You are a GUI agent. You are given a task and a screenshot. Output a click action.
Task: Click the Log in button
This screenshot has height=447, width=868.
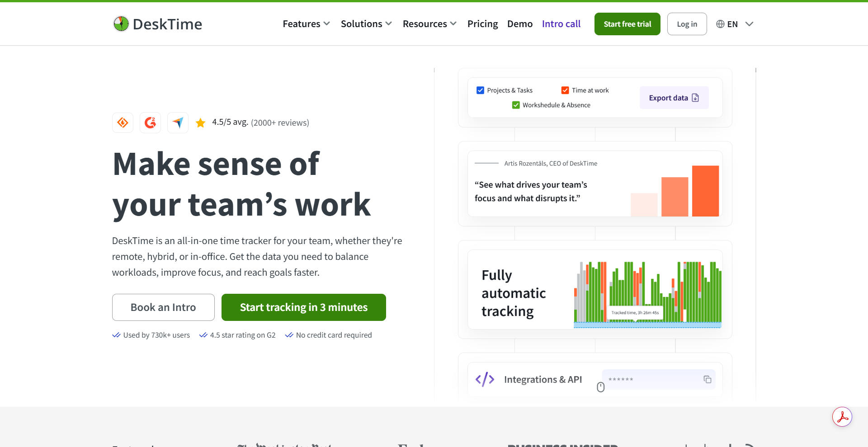click(687, 24)
